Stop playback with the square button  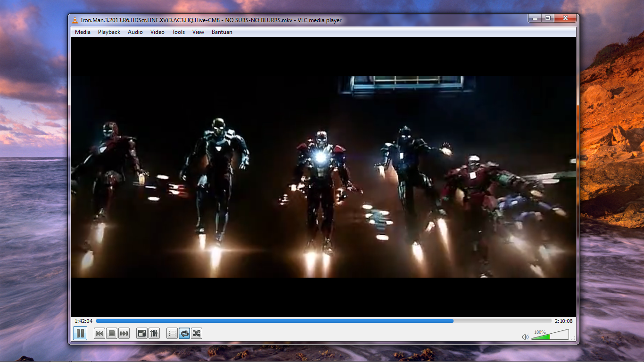[112, 334]
